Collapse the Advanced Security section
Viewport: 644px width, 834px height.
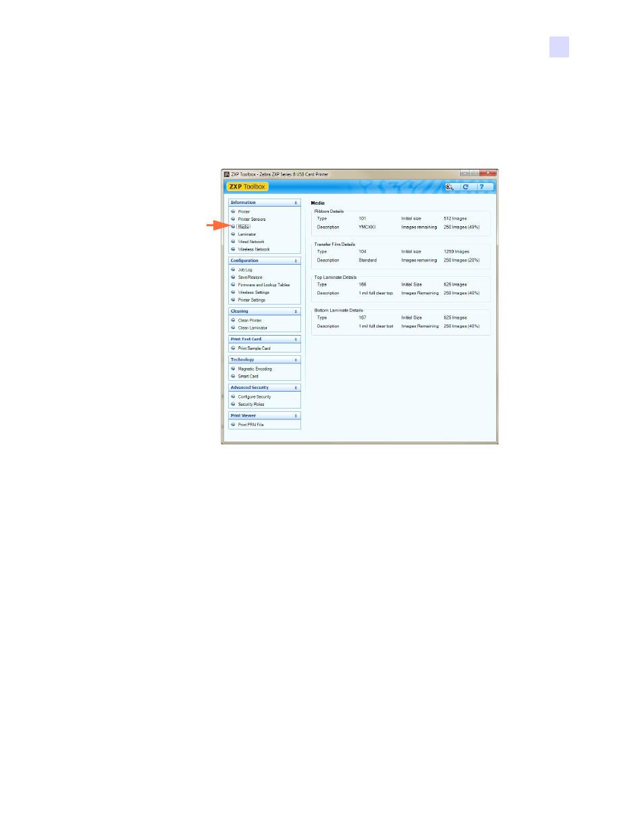296,388
